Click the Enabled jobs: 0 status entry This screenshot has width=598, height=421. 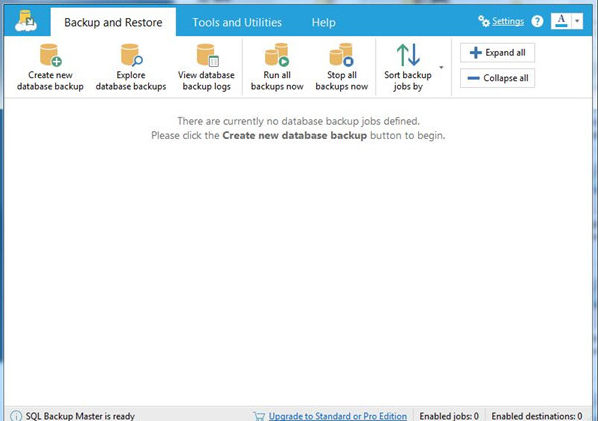(x=449, y=416)
